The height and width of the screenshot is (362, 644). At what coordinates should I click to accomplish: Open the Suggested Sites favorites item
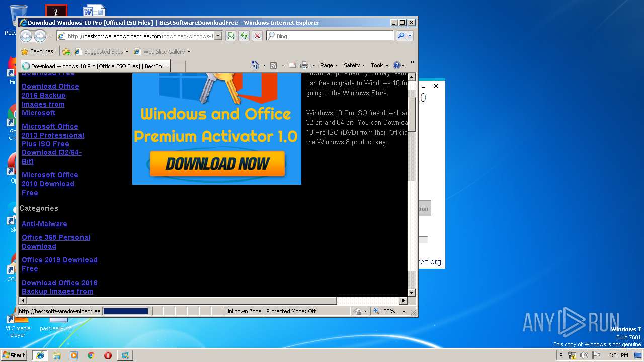(x=102, y=51)
